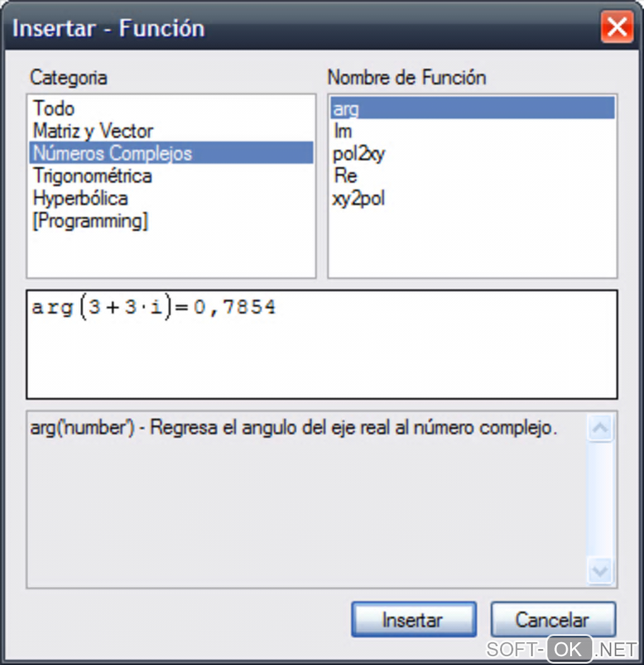The image size is (644, 665).
Task: Select the arg function
Action: 346,109
